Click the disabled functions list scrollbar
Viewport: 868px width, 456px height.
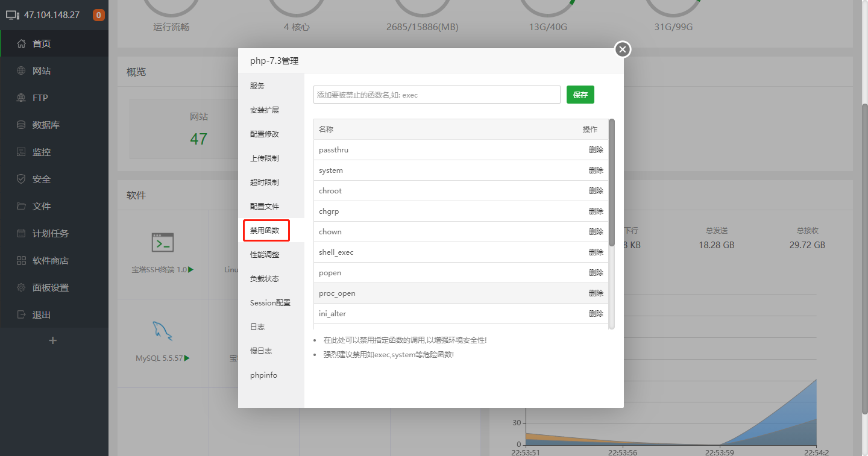(x=612, y=182)
